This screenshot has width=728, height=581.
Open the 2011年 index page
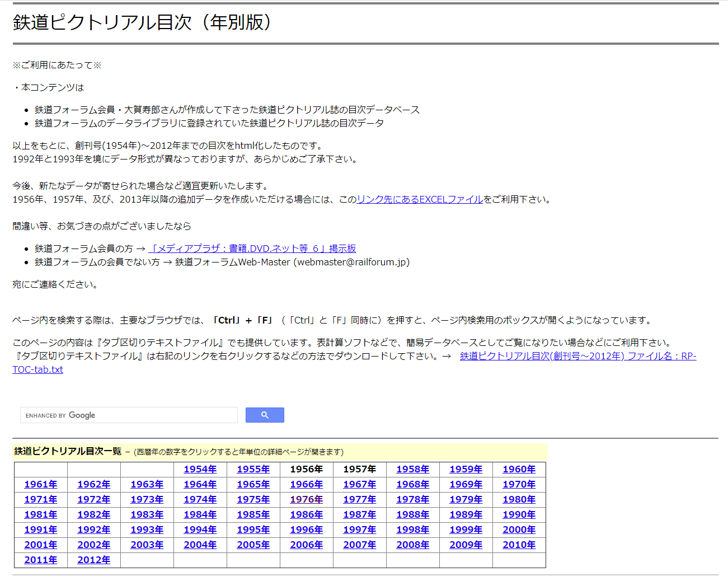click(x=41, y=560)
